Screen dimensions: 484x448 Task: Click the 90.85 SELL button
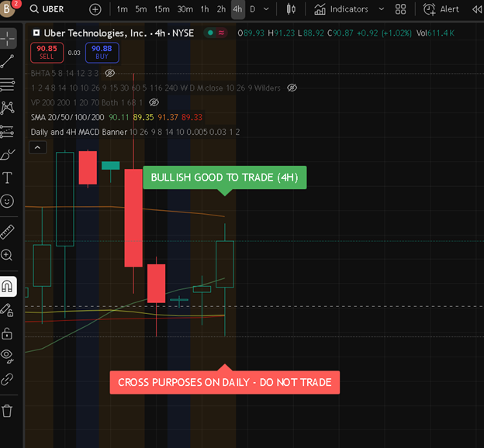47,53
